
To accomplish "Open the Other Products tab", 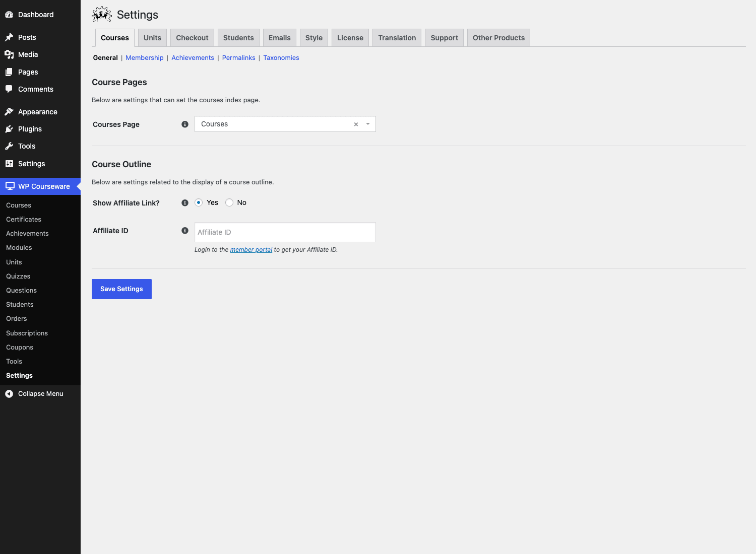I will pos(499,38).
